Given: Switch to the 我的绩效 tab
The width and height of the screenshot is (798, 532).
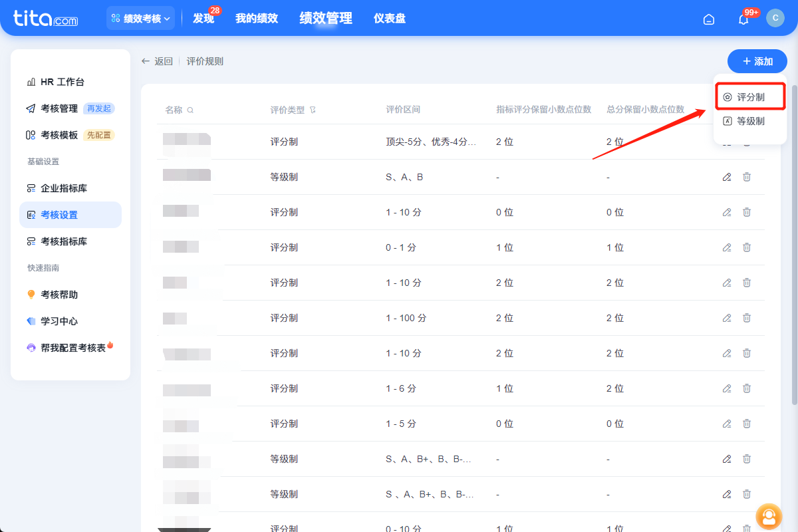Looking at the screenshot, I should [257, 18].
